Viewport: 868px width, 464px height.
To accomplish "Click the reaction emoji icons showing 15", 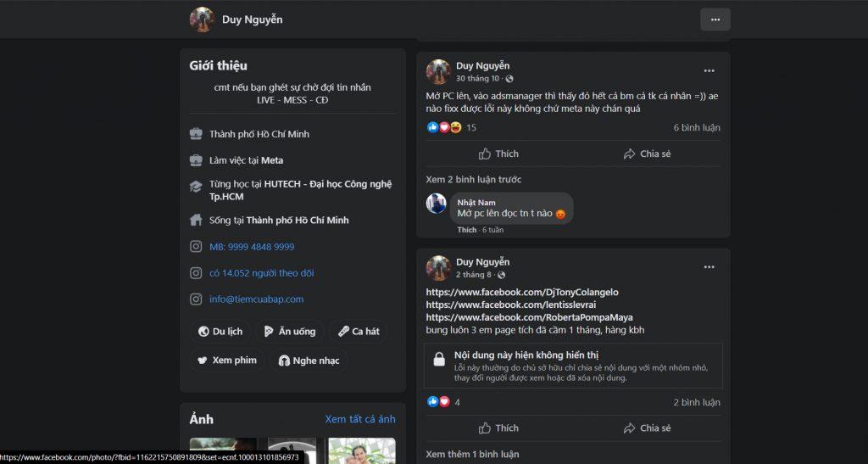I will click(x=444, y=127).
